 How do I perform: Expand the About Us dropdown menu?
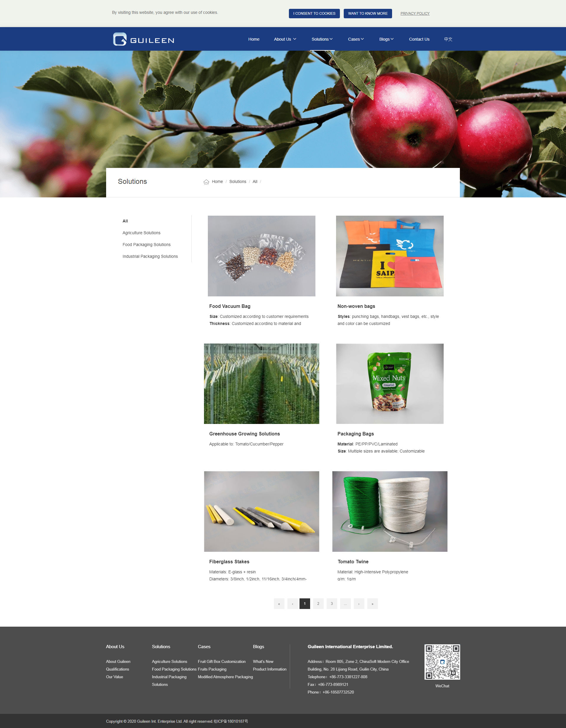[x=285, y=39]
